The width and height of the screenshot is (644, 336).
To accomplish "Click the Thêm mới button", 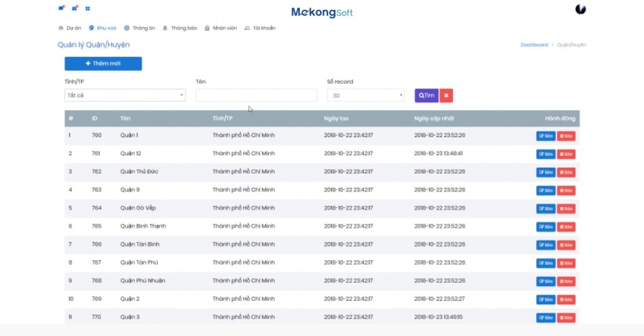I will (x=103, y=64).
